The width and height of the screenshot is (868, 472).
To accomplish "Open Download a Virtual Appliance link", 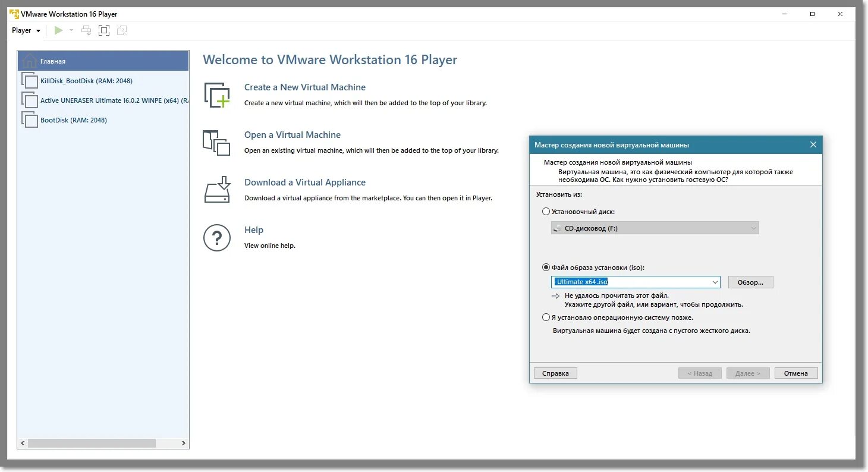I will (305, 182).
